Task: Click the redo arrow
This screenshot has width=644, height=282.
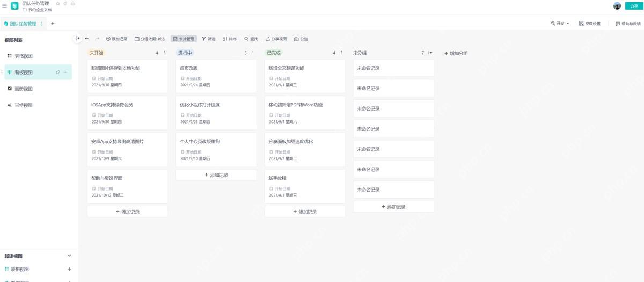Action: click(97, 39)
